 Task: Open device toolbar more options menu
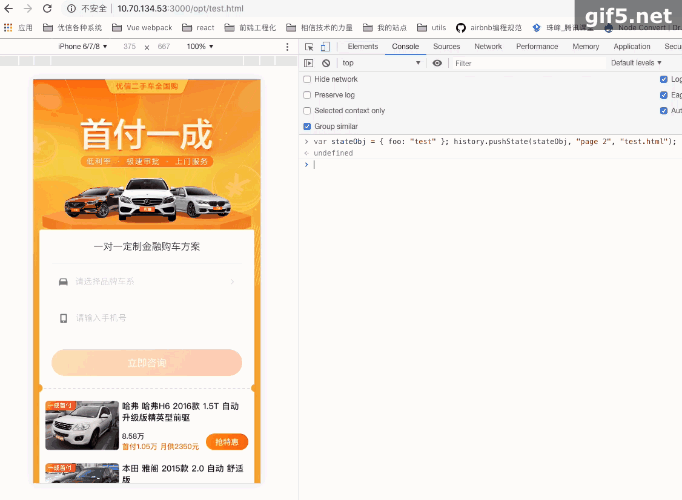pos(287,47)
